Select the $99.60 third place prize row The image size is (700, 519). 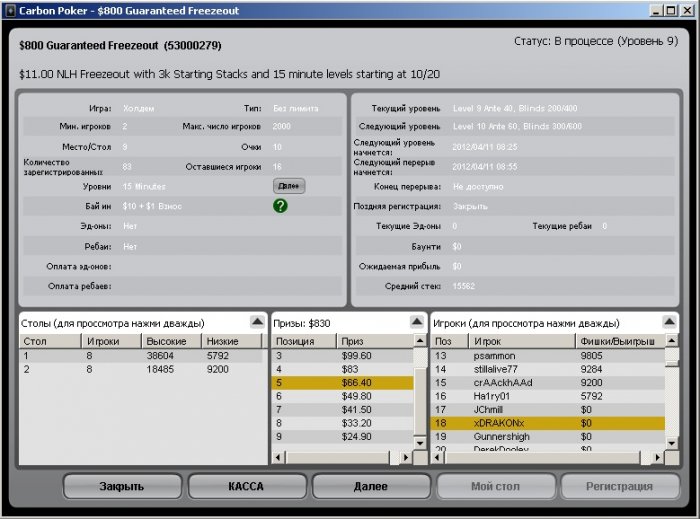click(x=342, y=356)
